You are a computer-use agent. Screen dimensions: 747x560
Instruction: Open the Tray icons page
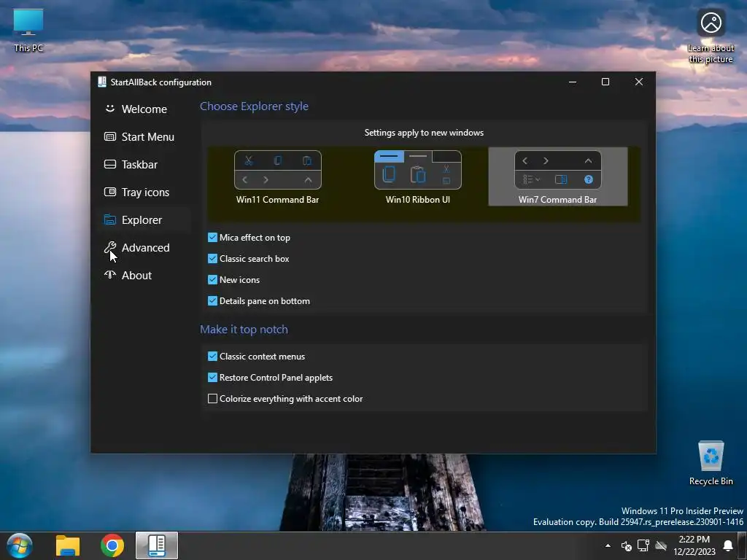[144, 192]
